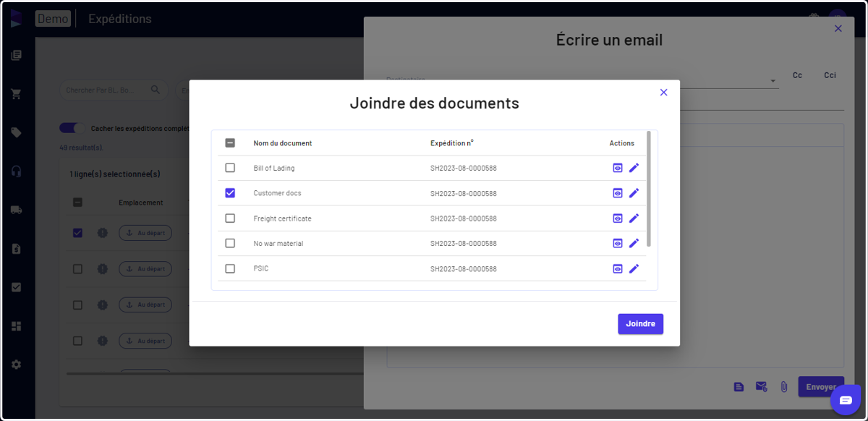
Task: Sort by Expédition n° column
Action: click(x=451, y=143)
